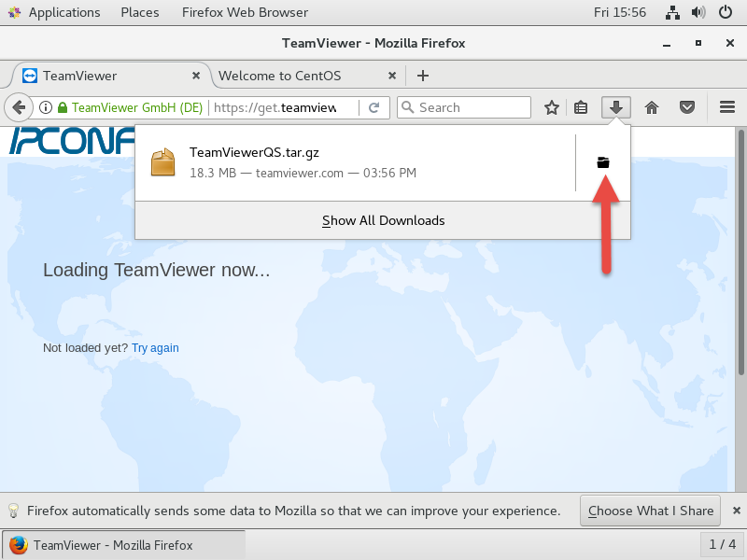Save page to Pocket

[687, 107]
